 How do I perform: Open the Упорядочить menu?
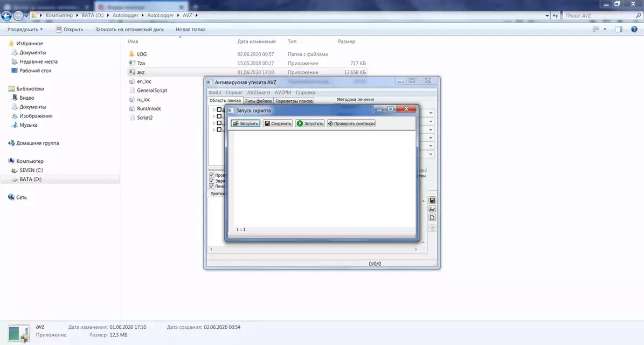click(x=25, y=30)
